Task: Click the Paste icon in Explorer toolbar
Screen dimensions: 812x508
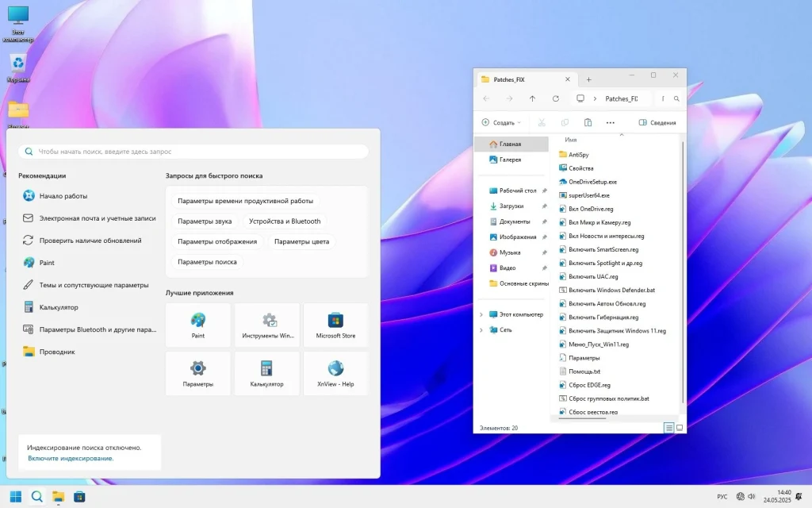Action: pyautogui.click(x=587, y=122)
